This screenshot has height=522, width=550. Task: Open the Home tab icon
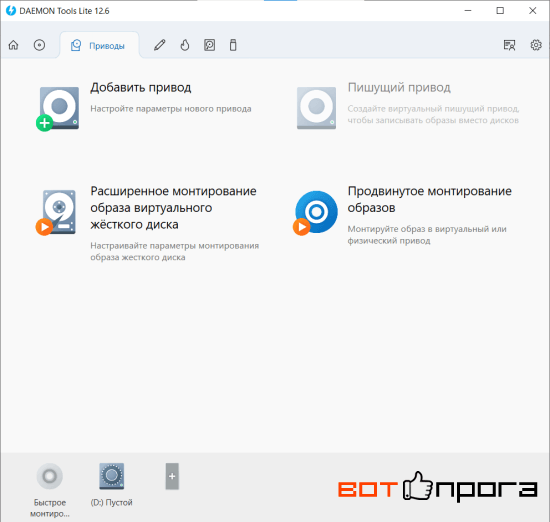(13, 45)
